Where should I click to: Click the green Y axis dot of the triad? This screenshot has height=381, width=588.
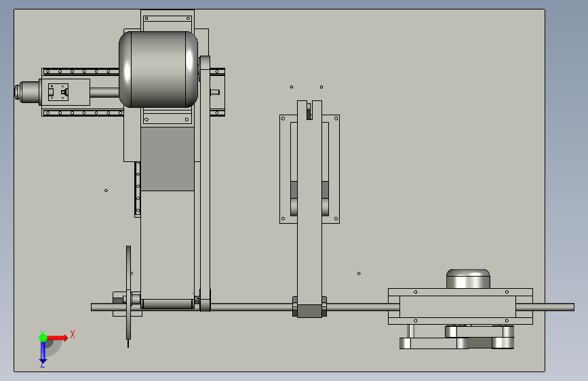(43, 338)
